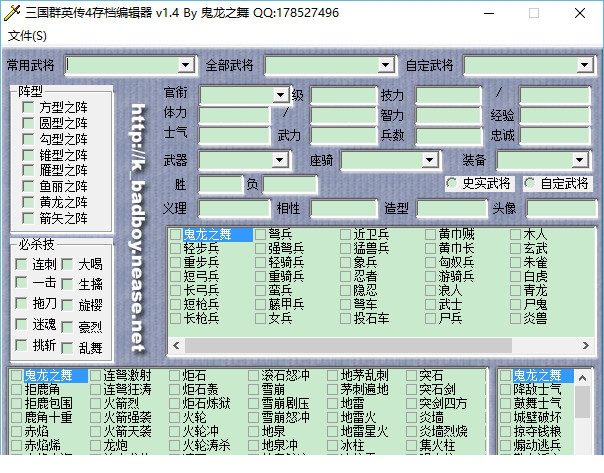604x473 pixels.
Task: Open the 官衔 dropdown
Action: pos(280,94)
